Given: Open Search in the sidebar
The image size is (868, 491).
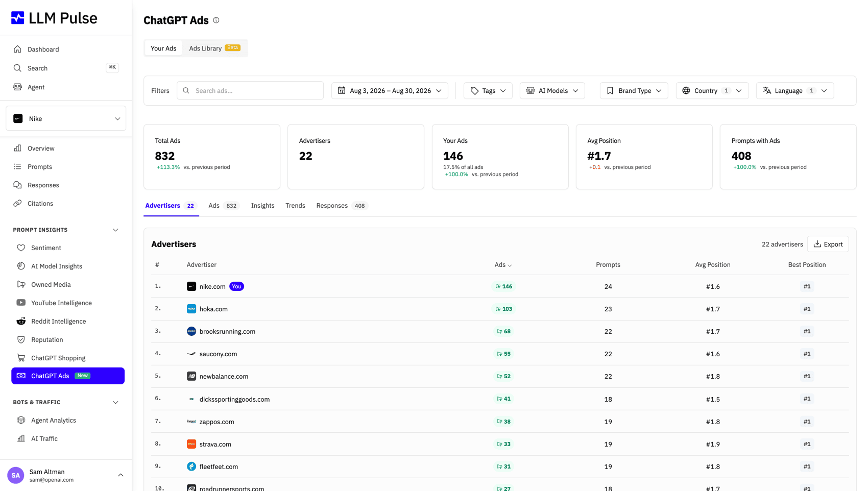Looking at the screenshot, I should pyautogui.click(x=66, y=68).
